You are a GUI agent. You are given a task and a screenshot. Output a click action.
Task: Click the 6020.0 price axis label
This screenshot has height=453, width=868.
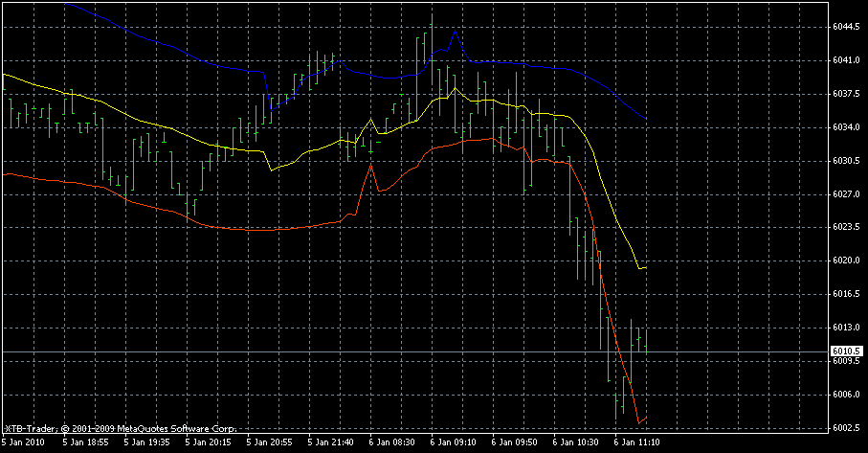coord(845,260)
